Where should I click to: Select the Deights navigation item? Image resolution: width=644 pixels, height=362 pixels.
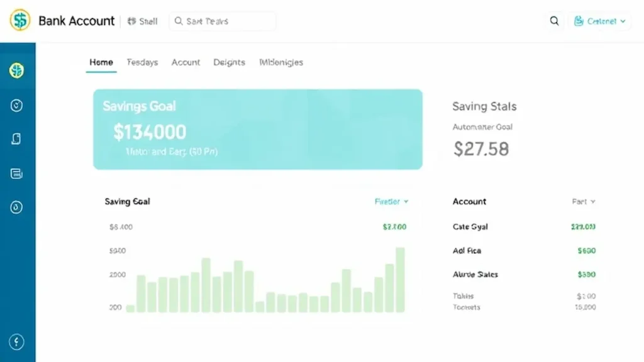[x=229, y=62]
